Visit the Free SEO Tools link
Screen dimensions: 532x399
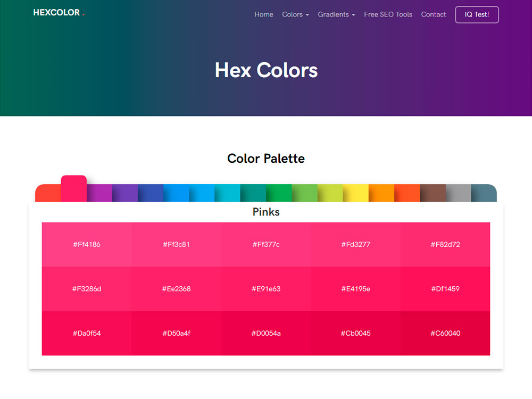click(x=388, y=14)
